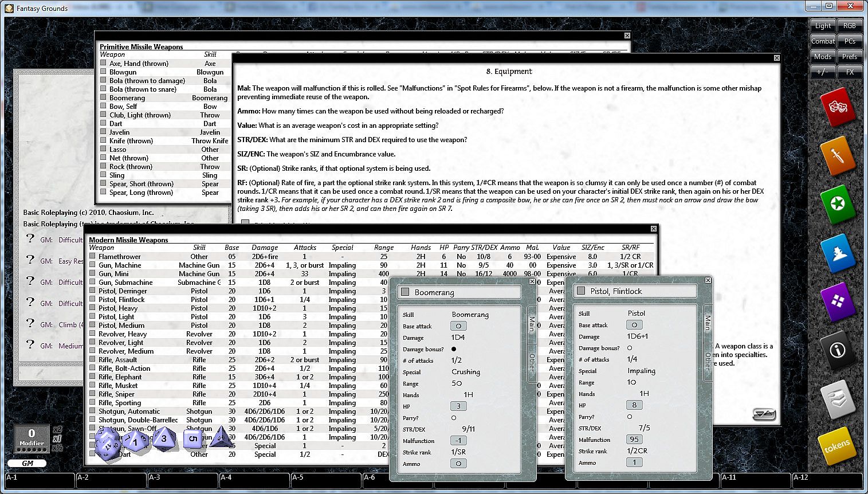Switch to the Main tab of Boomerang
868x494 pixels.
[532, 324]
